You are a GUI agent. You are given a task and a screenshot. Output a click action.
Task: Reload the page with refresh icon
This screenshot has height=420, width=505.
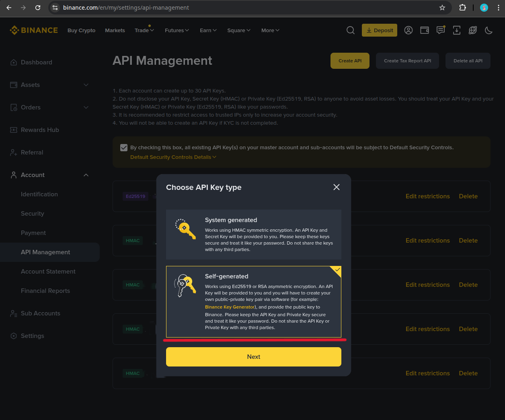pyautogui.click(x=38, y=8)
